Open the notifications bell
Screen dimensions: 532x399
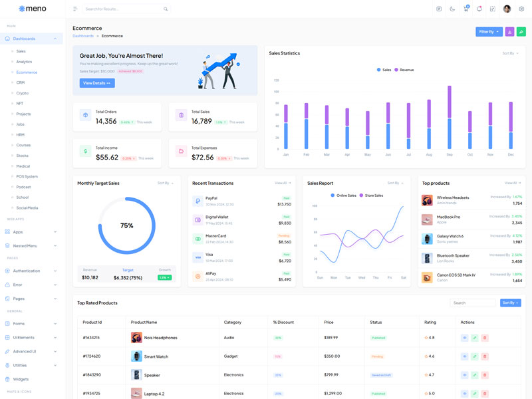[479, 9]
